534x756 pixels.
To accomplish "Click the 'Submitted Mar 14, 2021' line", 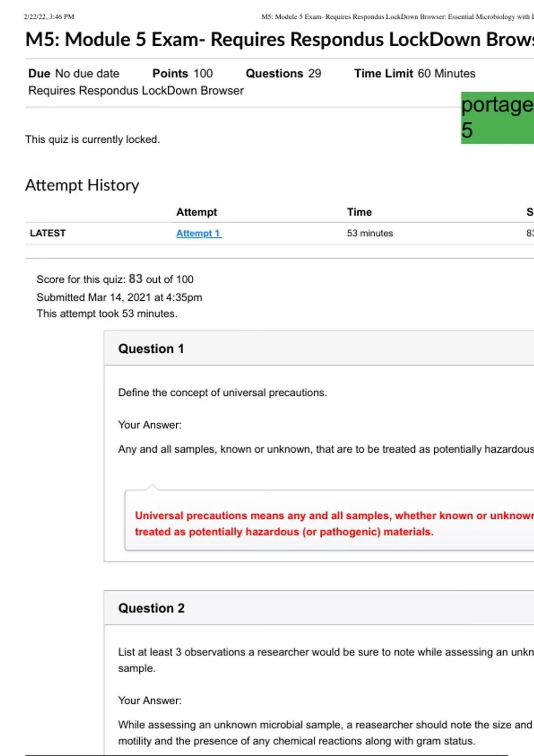I will [x=119, y=297].
